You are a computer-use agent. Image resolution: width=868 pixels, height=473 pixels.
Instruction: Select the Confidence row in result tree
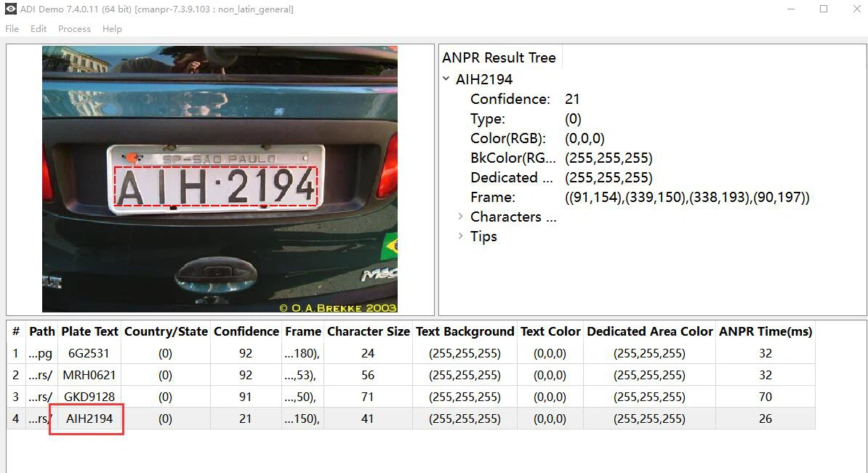pyautogui.click(x=510, y=100)
